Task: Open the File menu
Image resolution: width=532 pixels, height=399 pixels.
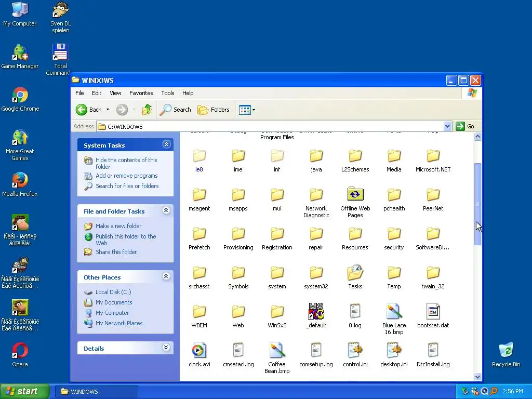Action: click(x=79, y=93)
